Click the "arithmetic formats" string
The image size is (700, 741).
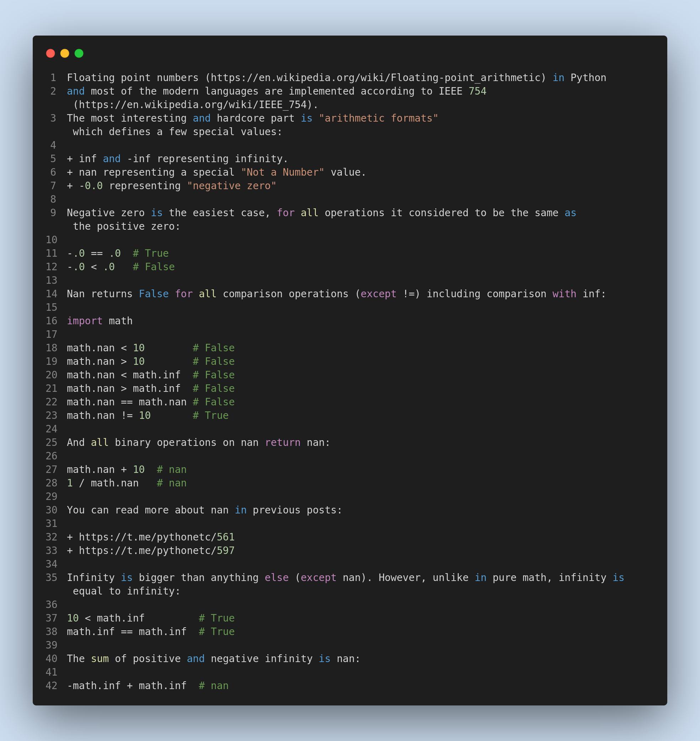(x=378, y=118)
